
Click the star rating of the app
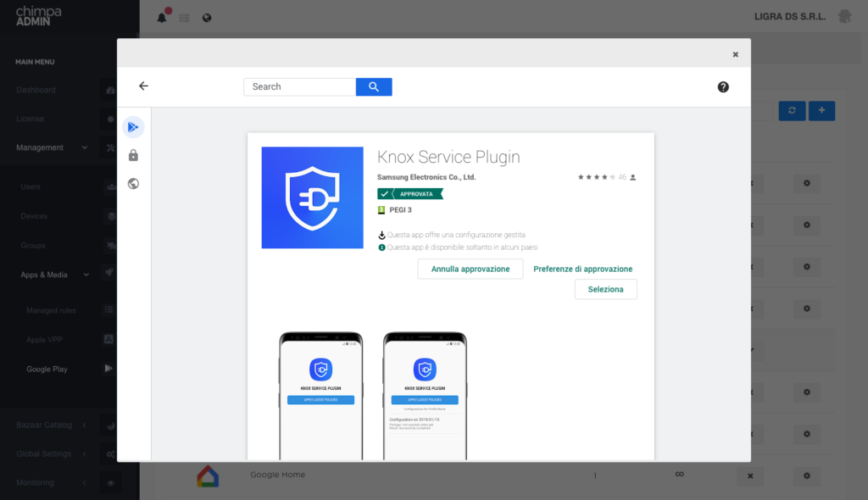pos(597,177)
